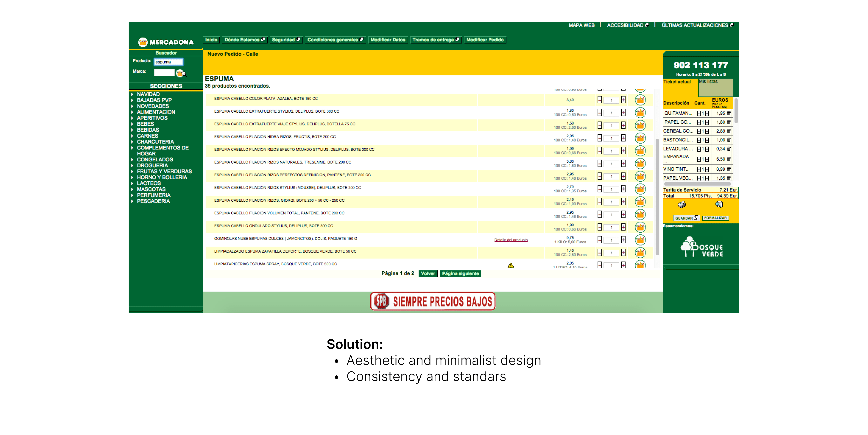Open Condiciones generales
The image size is (868, 435).
click(335, 40)
